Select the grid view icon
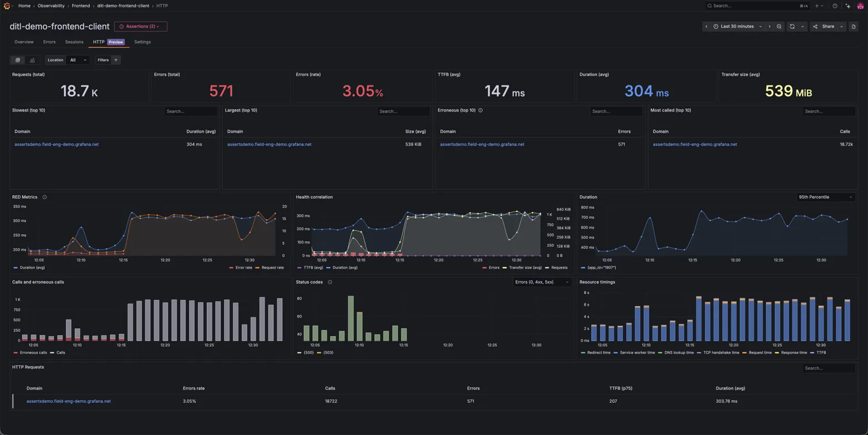Viewport: 868px width, 435px height. [17, 60]
